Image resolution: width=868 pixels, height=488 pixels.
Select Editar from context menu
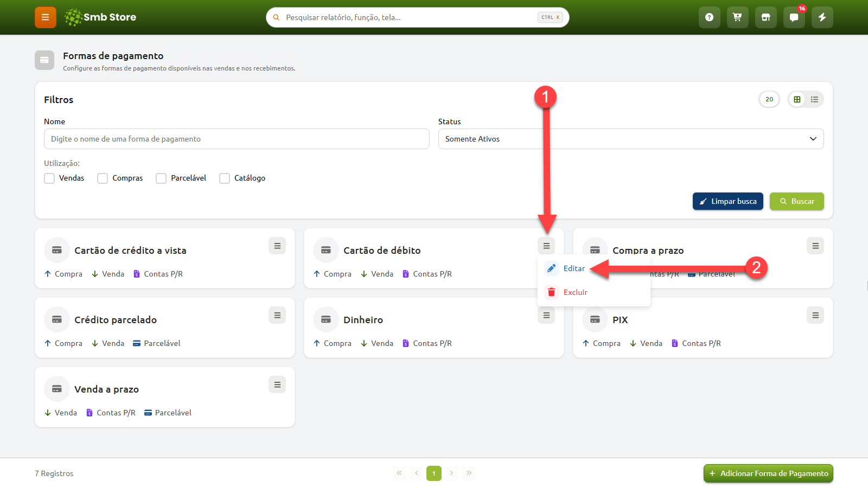point(594,268)
